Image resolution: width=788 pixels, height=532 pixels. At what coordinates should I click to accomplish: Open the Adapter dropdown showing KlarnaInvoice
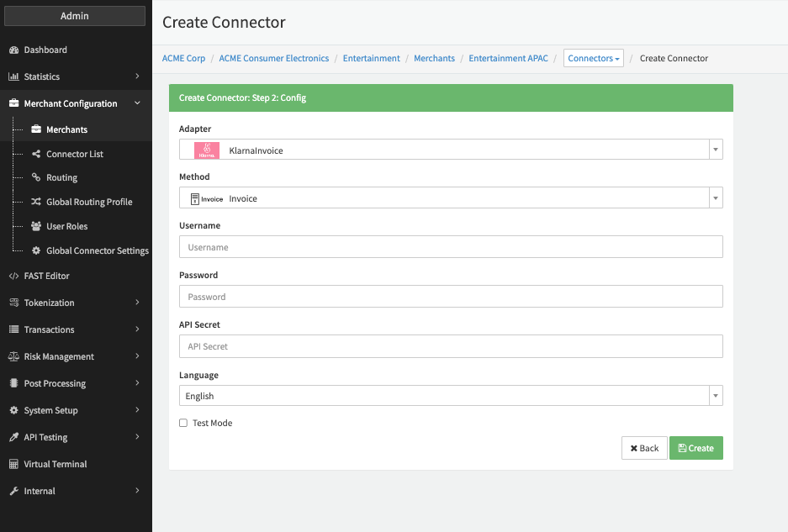coord(451,150)
